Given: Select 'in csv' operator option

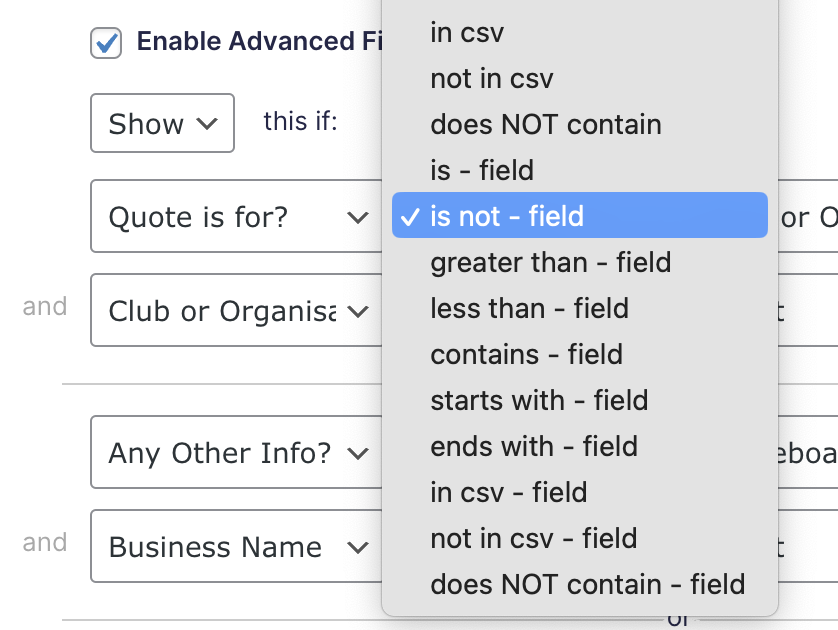Looking at the screenshot, I should pyautogui.click(x=467, y=33).
